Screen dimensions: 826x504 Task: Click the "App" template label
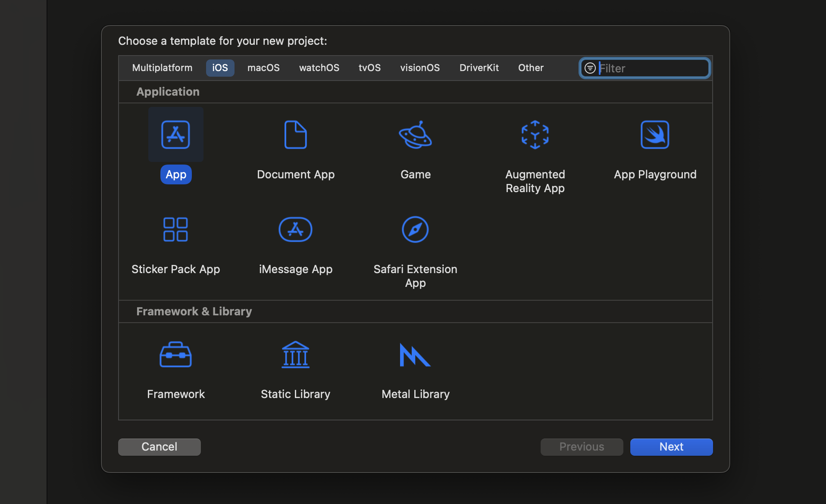point(176,174)
